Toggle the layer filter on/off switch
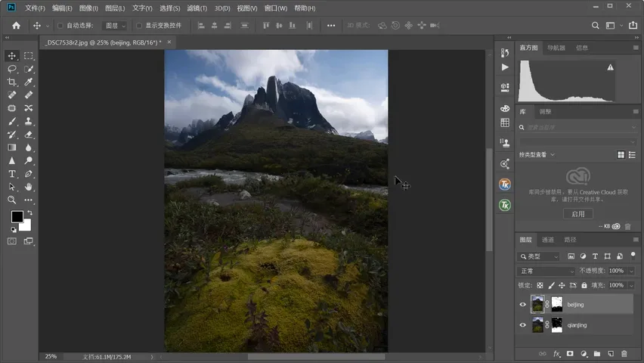 tap(633, 256)
